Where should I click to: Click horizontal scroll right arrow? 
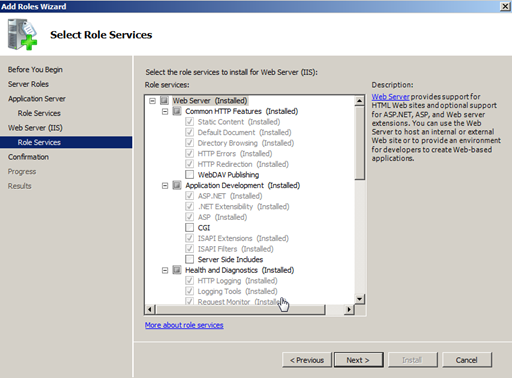(349, 310)
